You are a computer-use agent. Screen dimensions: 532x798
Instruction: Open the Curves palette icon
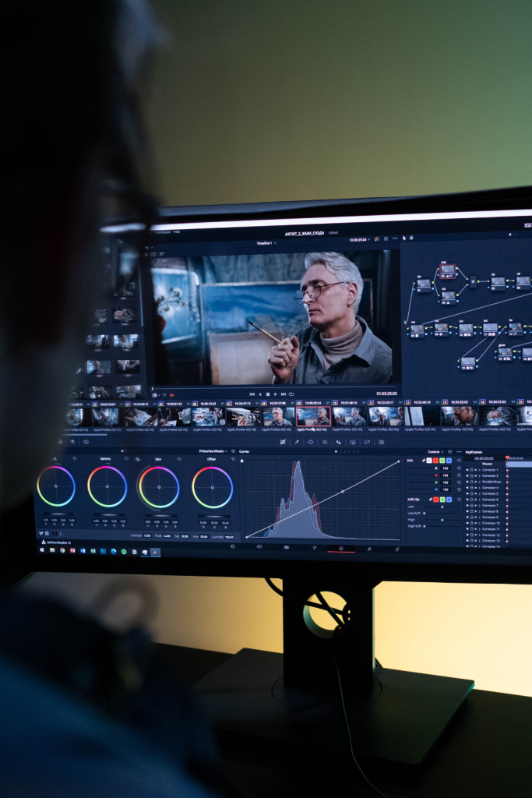[283, 442]
